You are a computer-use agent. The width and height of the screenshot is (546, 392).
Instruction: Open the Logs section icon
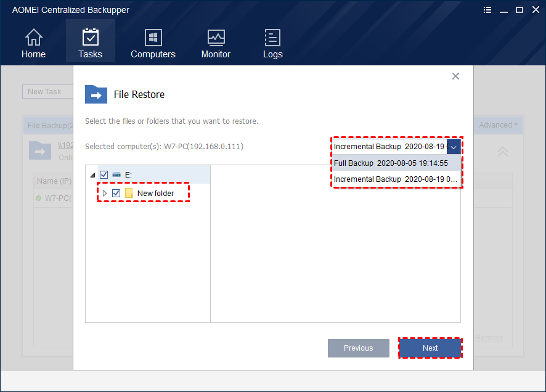272,37
